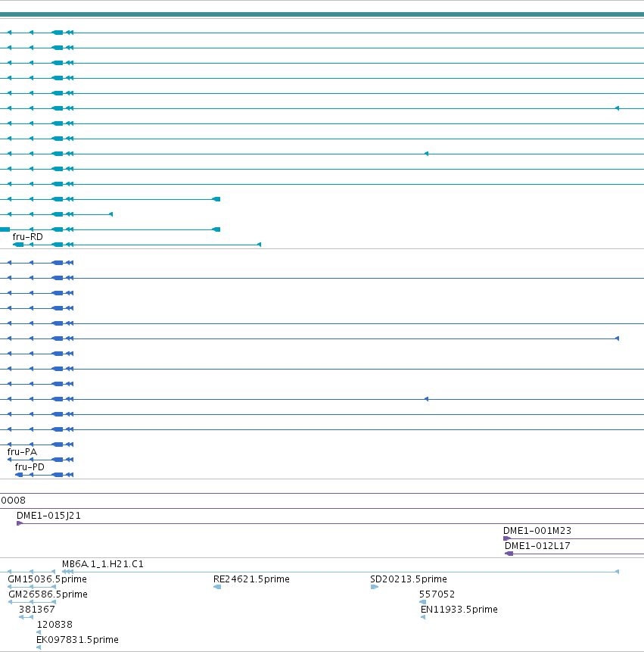Click the start arrow of clone DME1-012L17
644x652 pixels.
coord(509,554)
